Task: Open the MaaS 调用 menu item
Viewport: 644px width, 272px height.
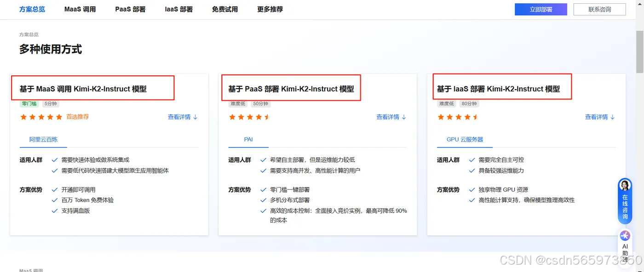Action: pos(80,9)
